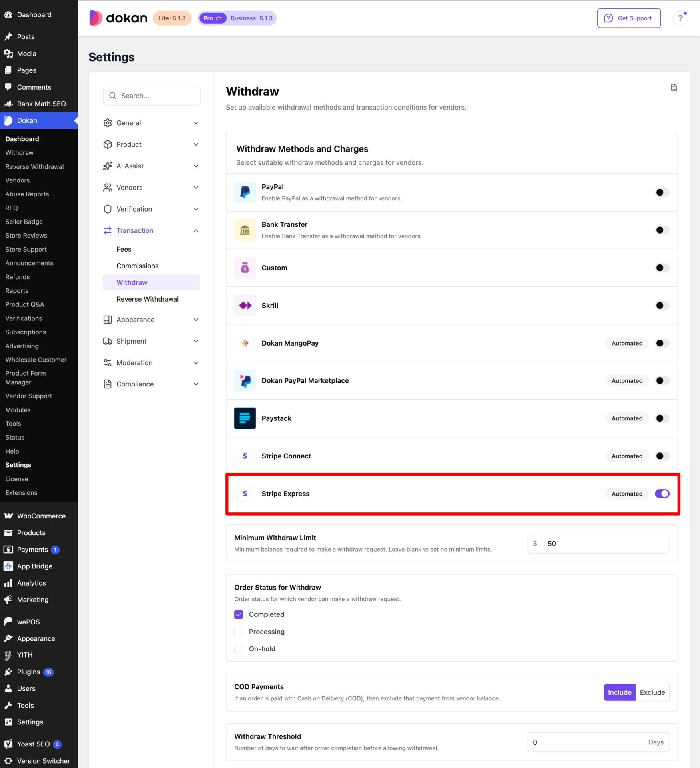Click the Transaction arrows icon
The height and width of the screenshot is (768, 700).
108,231
